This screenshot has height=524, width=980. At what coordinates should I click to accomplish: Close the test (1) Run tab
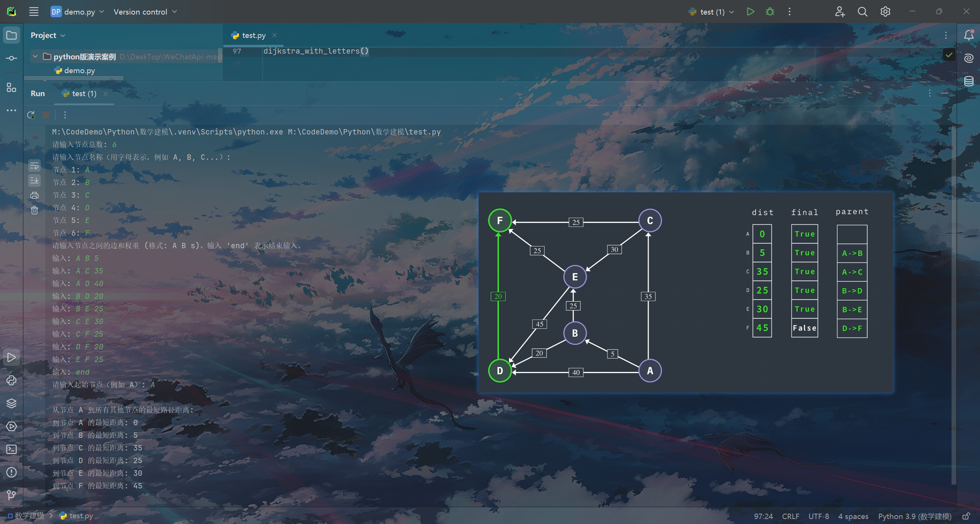coord(106,93)
